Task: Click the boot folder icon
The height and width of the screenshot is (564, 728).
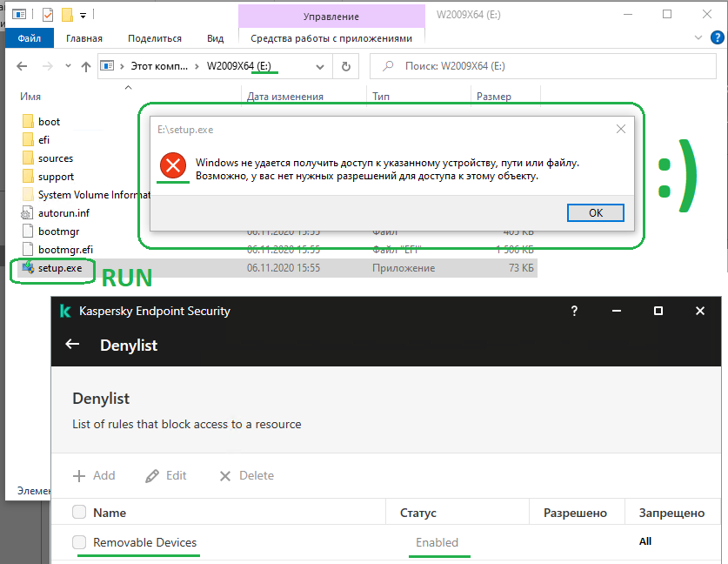Action: point(28,121)
